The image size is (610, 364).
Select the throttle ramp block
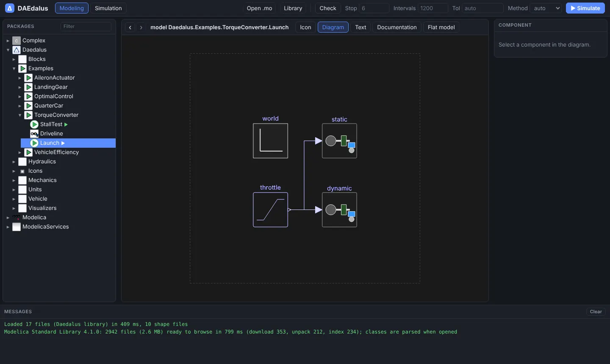click(270, 210)
